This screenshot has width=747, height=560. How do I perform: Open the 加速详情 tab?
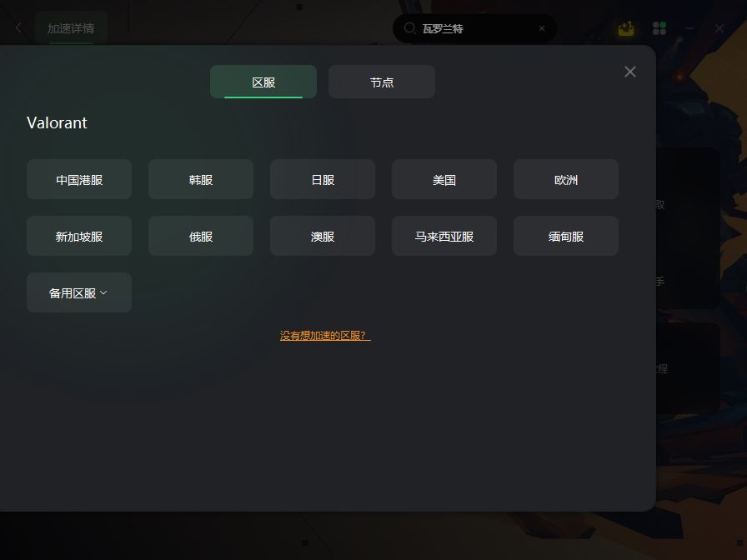(x=71, y=28)
